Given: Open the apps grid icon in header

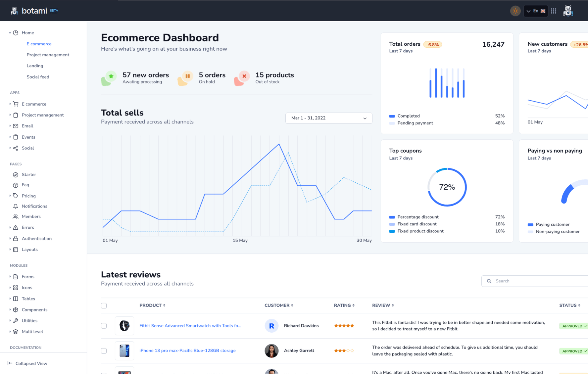Looking at the screenshot, I should (x=554, y=11).
